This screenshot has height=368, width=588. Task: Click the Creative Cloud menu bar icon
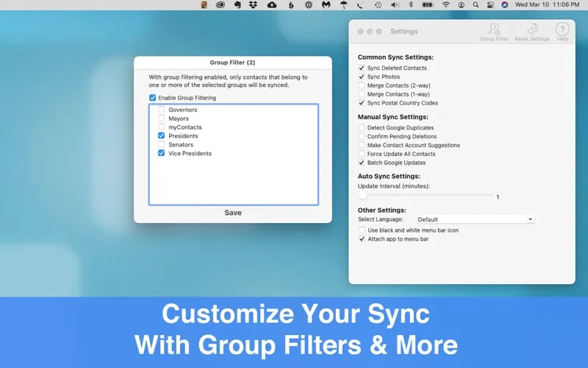tap(220, 5)
